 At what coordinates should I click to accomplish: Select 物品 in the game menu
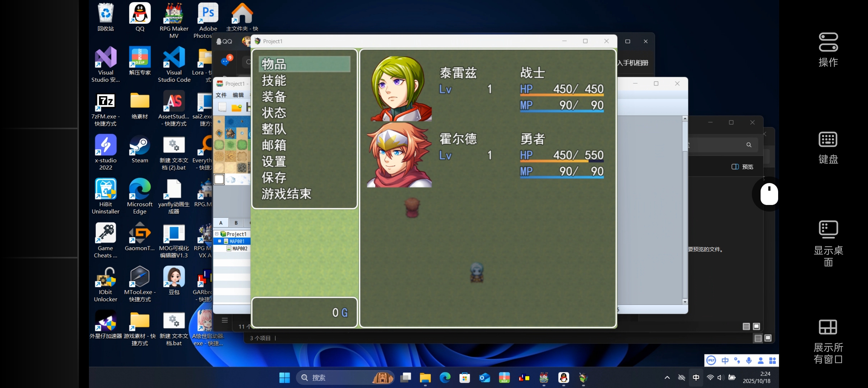pos(305,64)
